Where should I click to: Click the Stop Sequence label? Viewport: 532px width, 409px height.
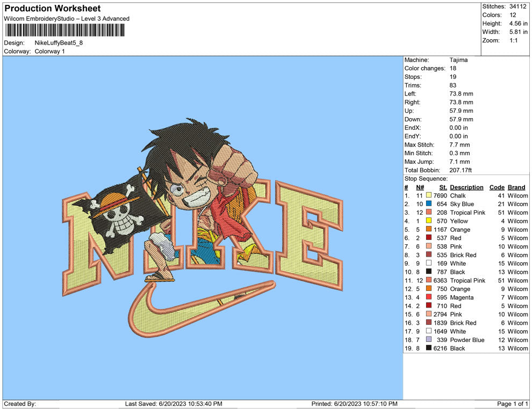tap(426, 179)
